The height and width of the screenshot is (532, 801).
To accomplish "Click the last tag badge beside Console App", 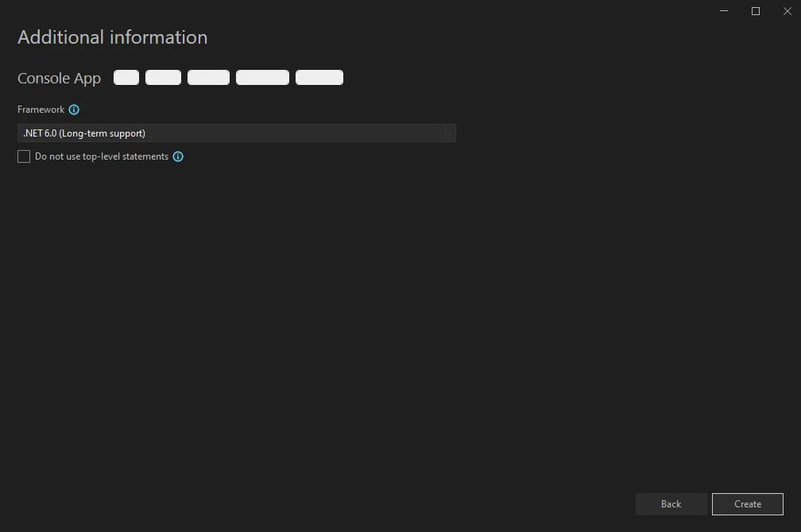I will (x=319, y=77).
